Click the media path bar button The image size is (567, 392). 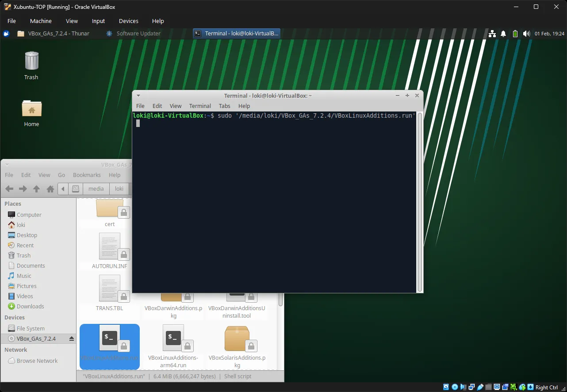(x=96, y=189)
